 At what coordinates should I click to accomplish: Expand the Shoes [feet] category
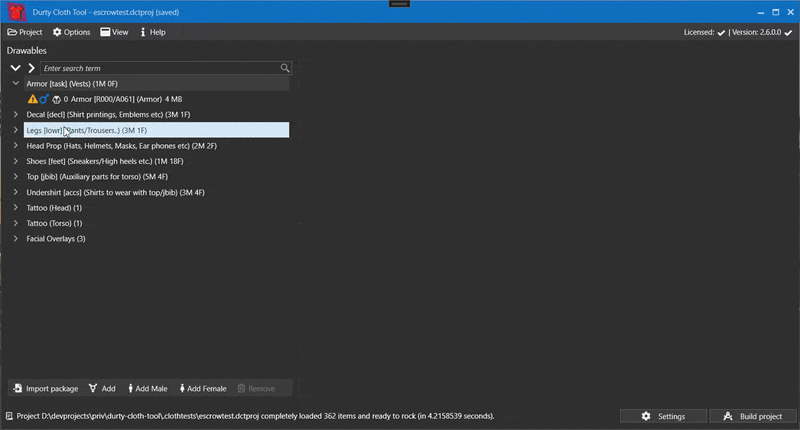tap(15, 161)
